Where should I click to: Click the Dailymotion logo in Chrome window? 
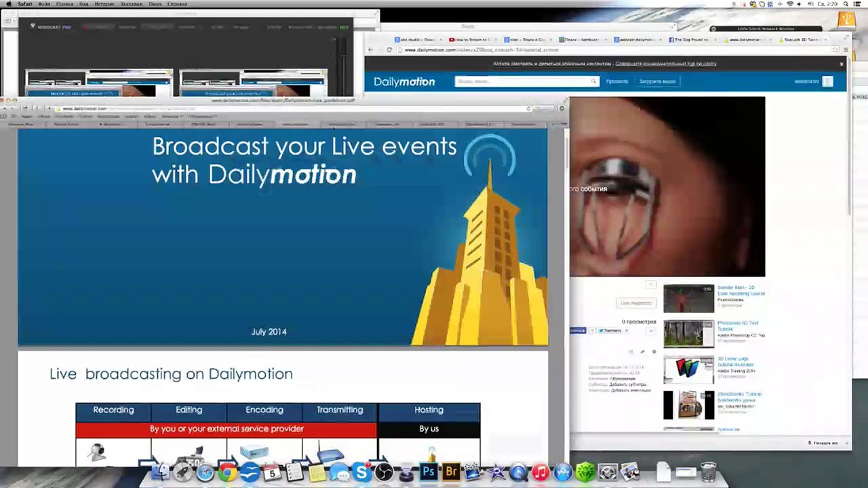coord(404,81)
